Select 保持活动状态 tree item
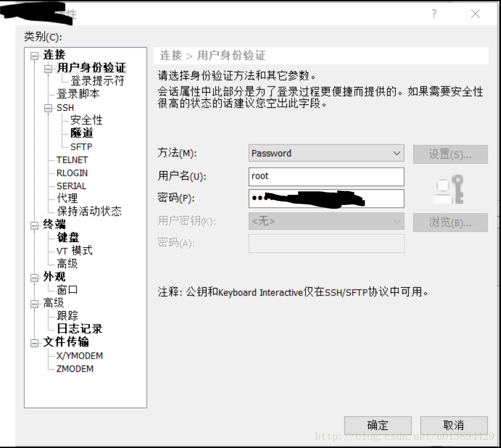This screenshot has height=448, width=501. 89,211
